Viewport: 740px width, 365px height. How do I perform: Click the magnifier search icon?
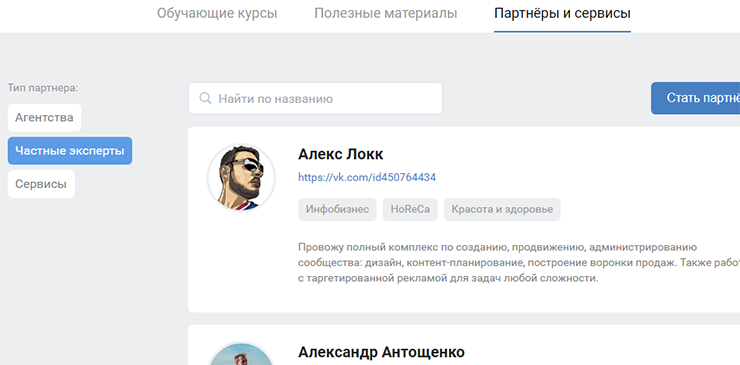(205, 98)
